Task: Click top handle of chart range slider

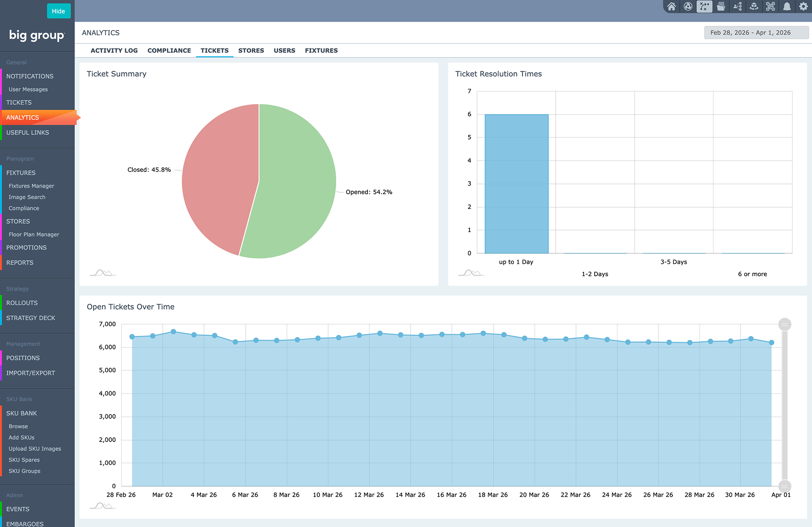Action: tap(785, 324)
